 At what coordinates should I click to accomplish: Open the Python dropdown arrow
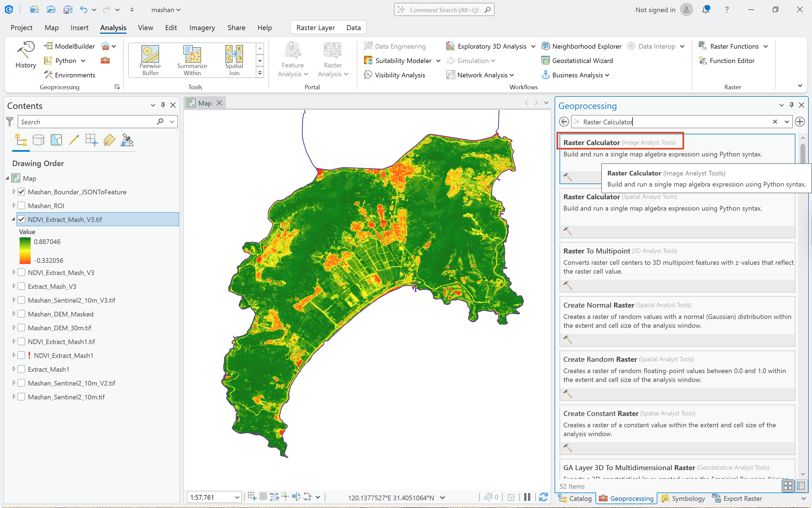(83, 61)
